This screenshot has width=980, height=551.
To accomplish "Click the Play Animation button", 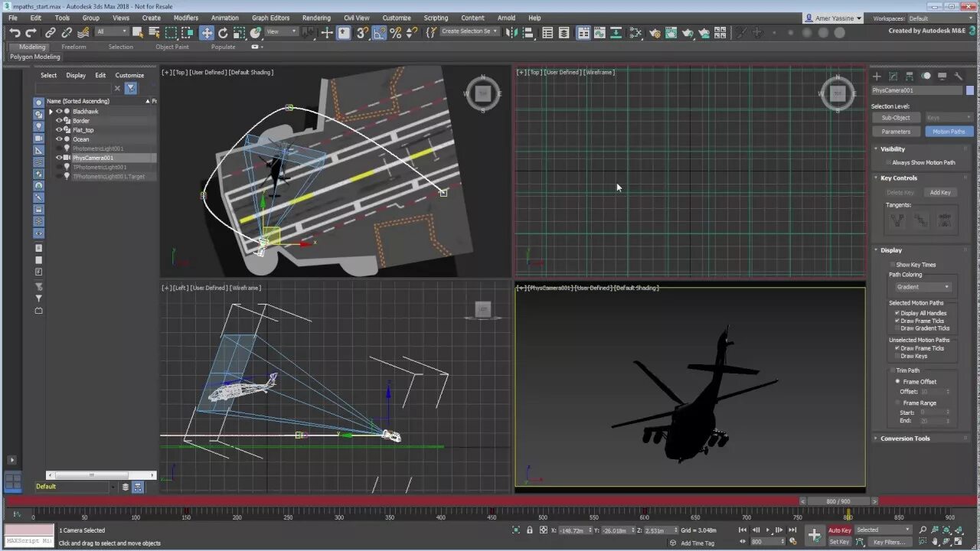I will [768, 530].
